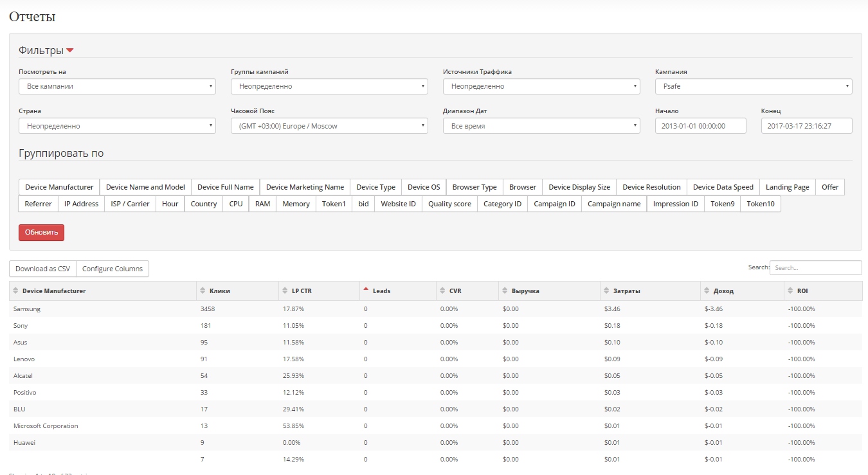Click the Alcatel row name
The width and height of the screenshot is (868, 475).
click(23, 376)
